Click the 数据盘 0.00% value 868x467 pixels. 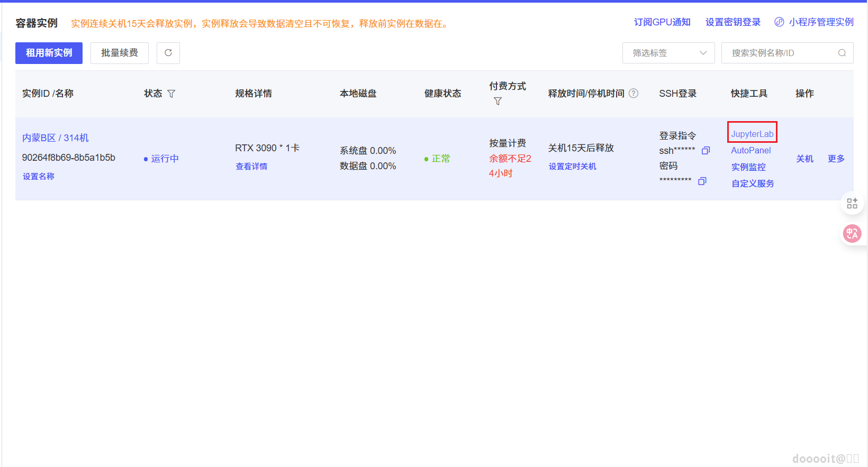coord(368,166)
